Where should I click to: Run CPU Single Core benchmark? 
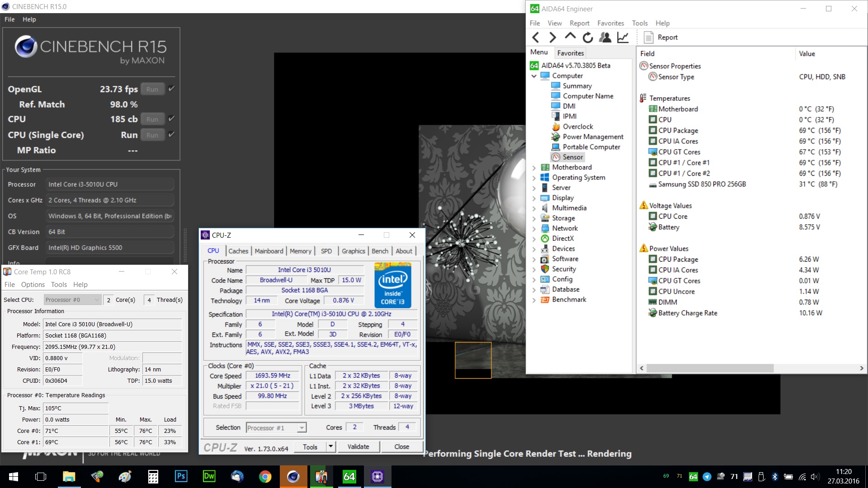pyautogui.click(x=152, y=135)
